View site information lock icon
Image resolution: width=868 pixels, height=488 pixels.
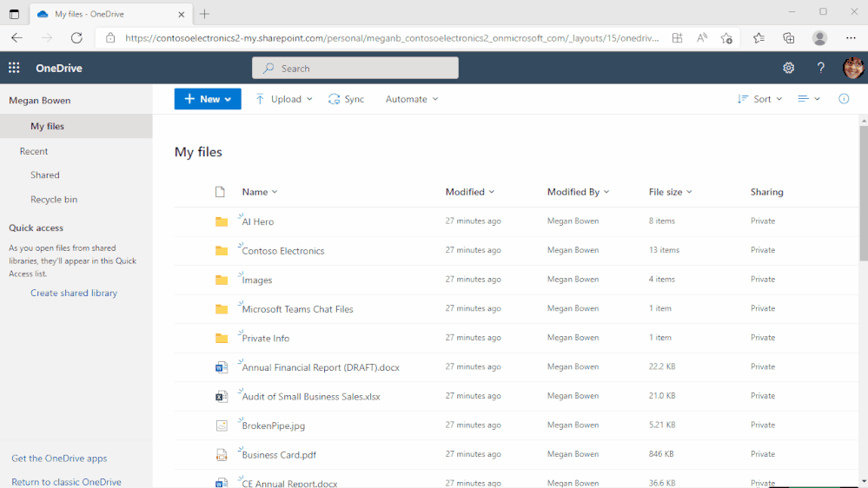tap(110, 38)
